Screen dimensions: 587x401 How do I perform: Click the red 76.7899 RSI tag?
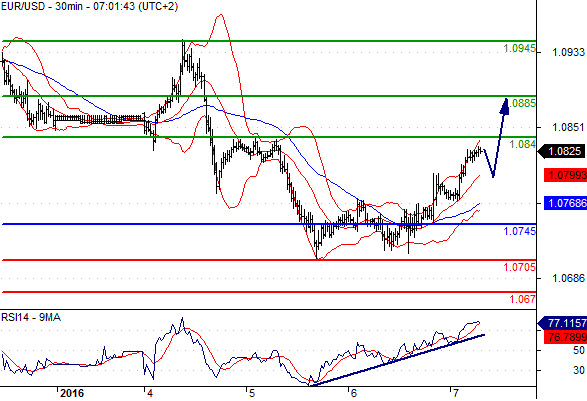565,337
